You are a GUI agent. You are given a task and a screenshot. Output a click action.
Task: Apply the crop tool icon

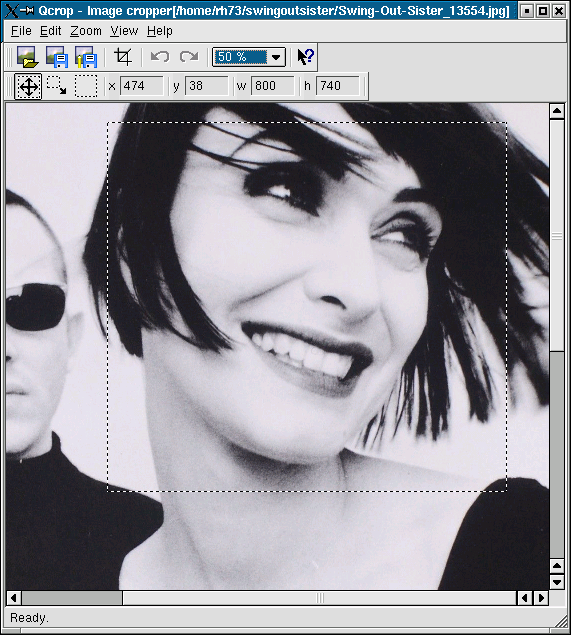(123, 57)
